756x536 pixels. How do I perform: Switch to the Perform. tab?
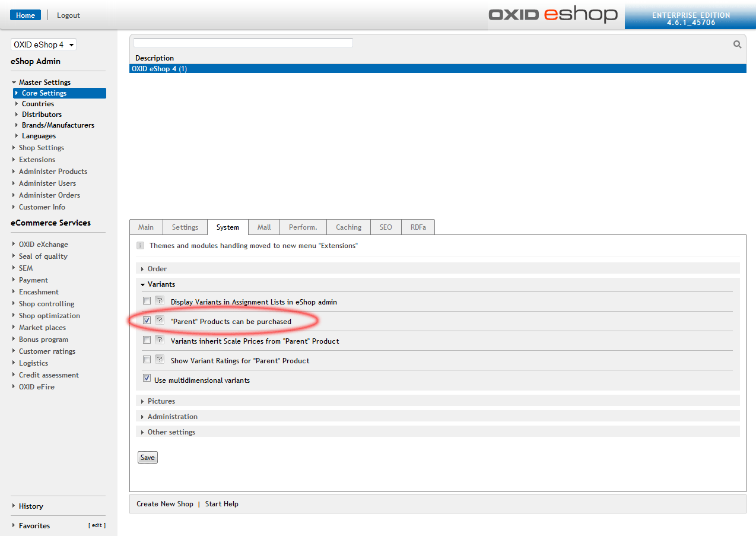[303, 227]
